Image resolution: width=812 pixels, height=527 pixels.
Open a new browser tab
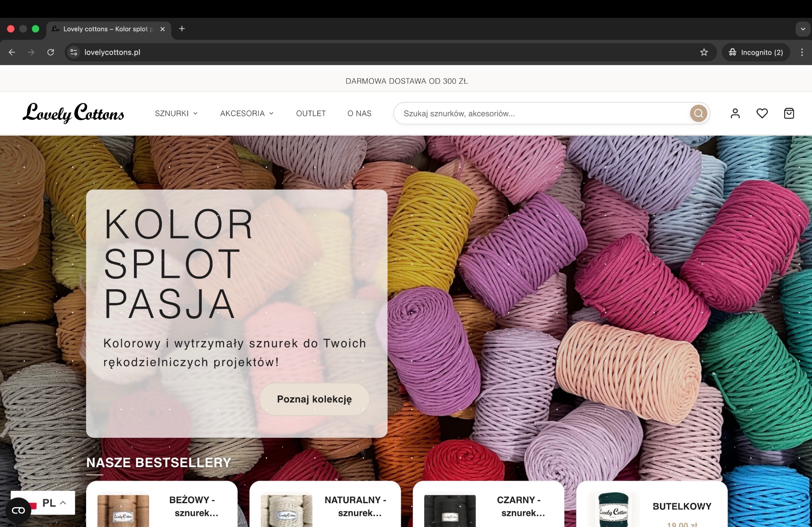[182, 29]
